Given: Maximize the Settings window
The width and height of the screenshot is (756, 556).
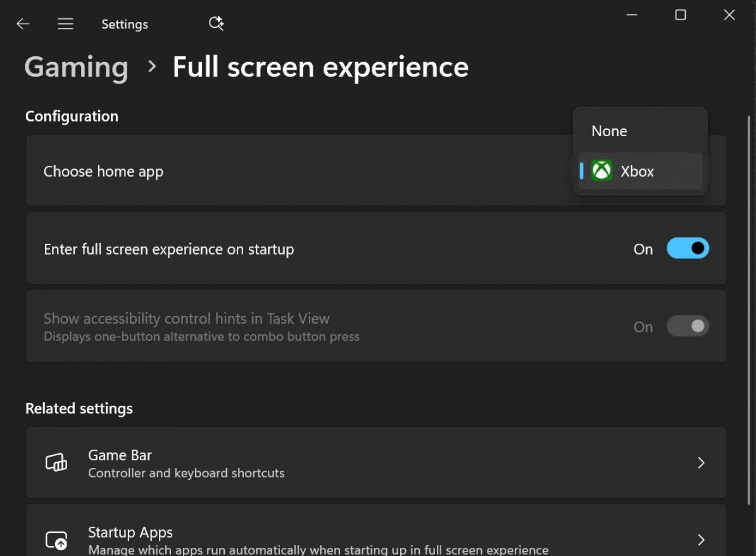Looking at the screenshot, I should tap(681, 15).
